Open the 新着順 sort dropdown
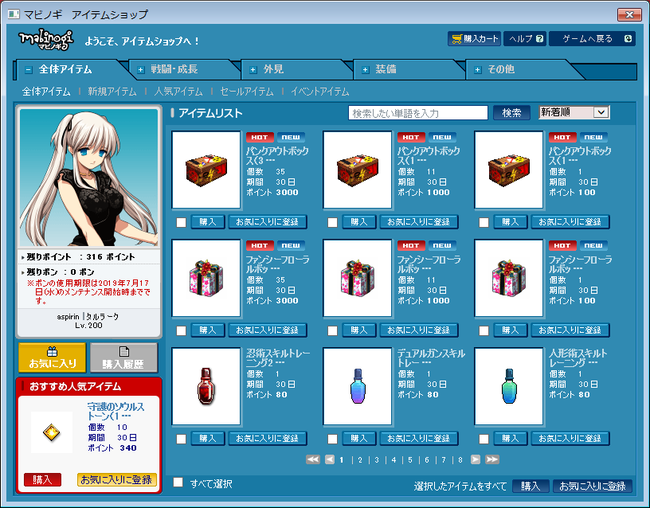This screenshot has width=650, height=508. [574, 112]
